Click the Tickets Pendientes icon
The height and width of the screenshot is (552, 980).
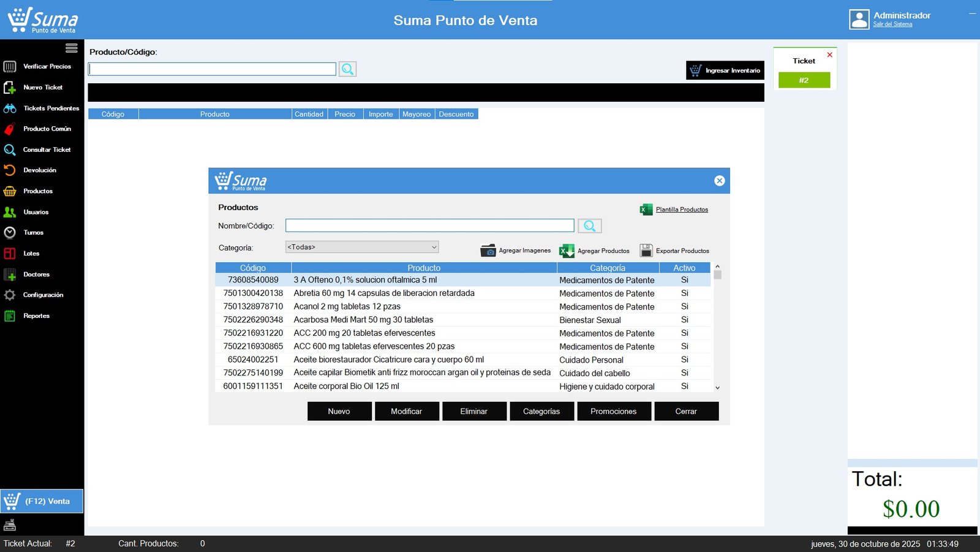coord(9,108)
